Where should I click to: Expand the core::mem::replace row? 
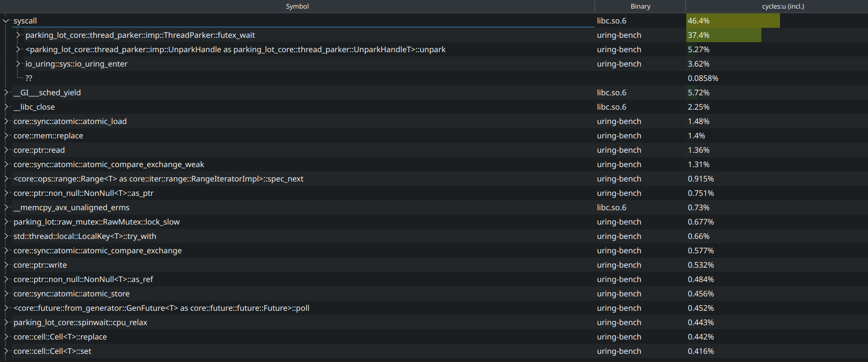point(6,136)
